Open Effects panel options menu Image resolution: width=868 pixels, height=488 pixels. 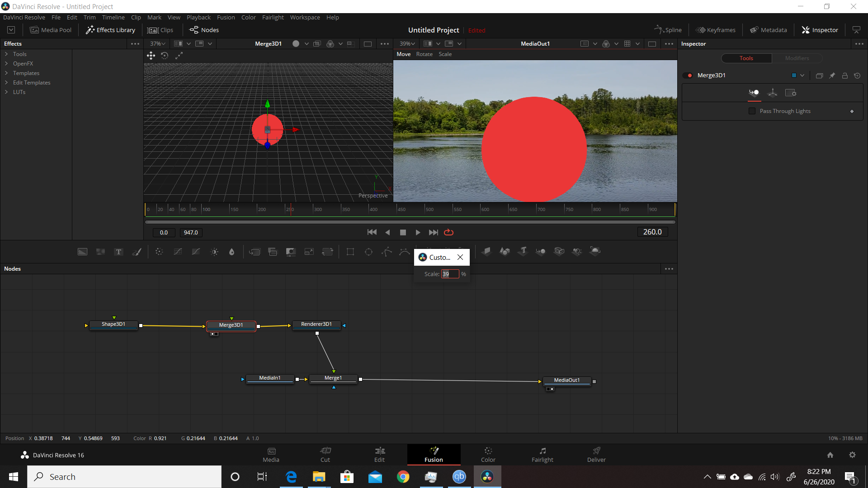(135, 44)
